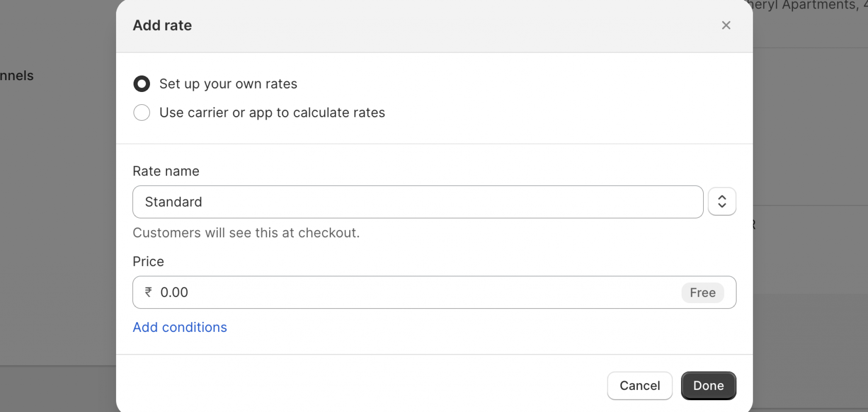
Task: Click the "Customers will see this at checkout" hint
Action: [246, 233]
